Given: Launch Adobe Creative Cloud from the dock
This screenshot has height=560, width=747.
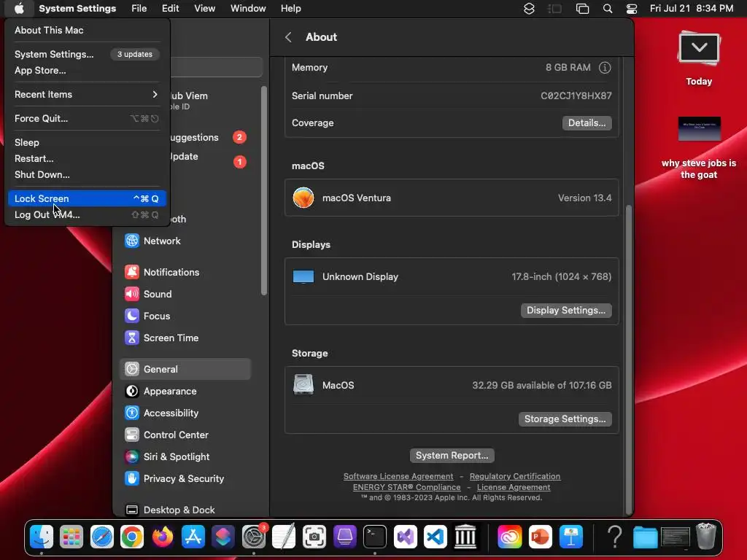Looking at the screenshot, I should (x=509, y=537).
